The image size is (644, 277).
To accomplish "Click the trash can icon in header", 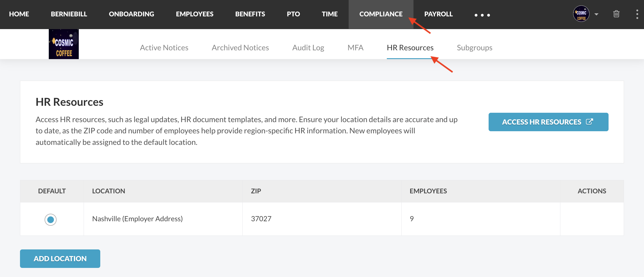I will pos(616,14).
